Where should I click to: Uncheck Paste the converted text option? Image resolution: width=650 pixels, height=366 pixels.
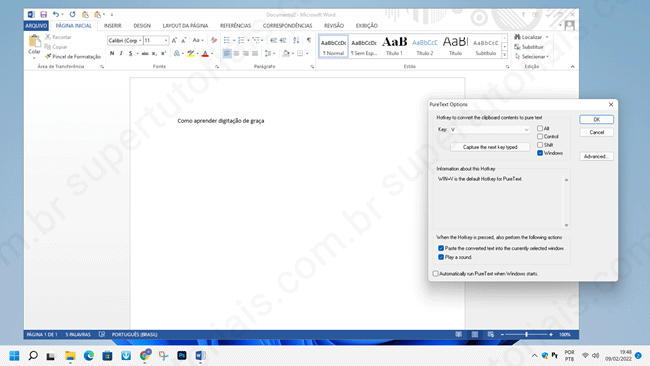coord(441,248)
